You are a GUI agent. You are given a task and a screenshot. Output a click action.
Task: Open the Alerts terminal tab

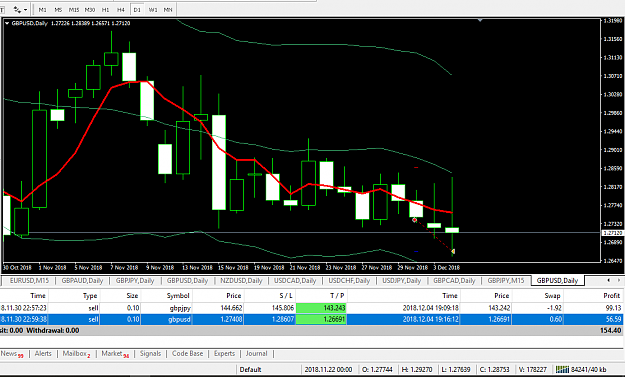tap(43, 354)
